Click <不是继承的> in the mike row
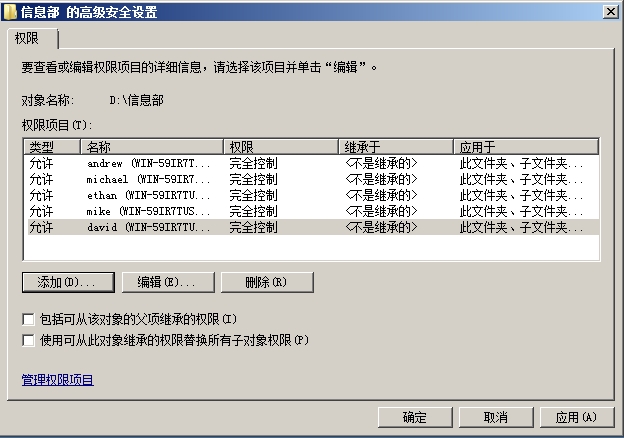 (x=381, y=211)
